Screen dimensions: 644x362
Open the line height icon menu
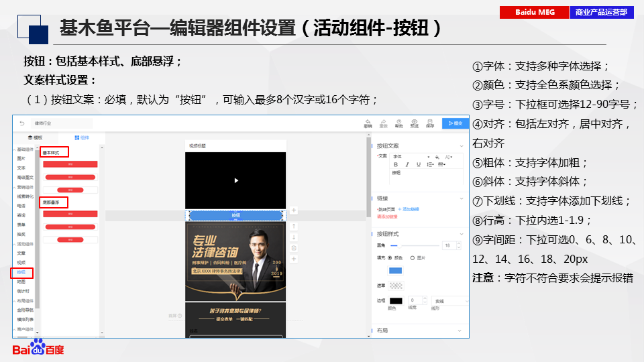430,164
